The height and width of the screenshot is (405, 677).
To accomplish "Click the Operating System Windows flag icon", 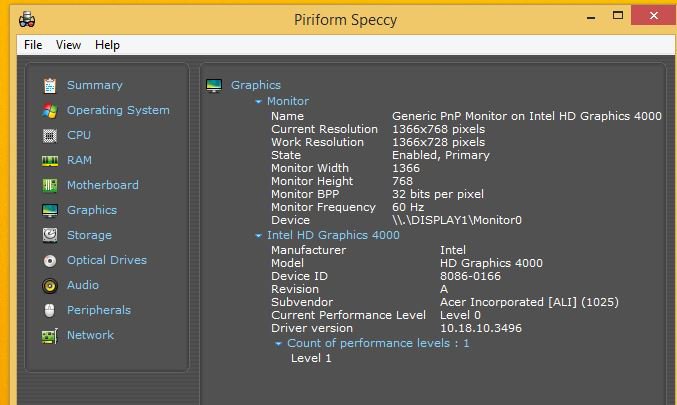I will click(x=50, y=111).
